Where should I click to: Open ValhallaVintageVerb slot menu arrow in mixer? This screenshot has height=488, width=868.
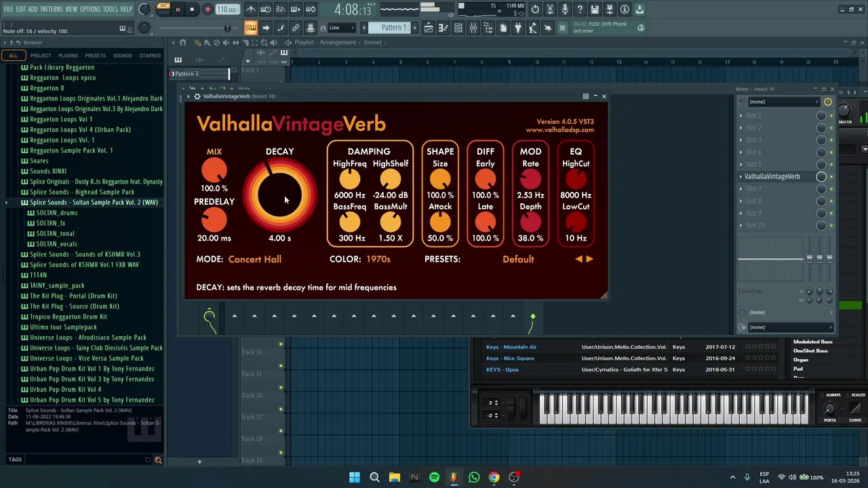pyautogui.click(x=741, y=176)
